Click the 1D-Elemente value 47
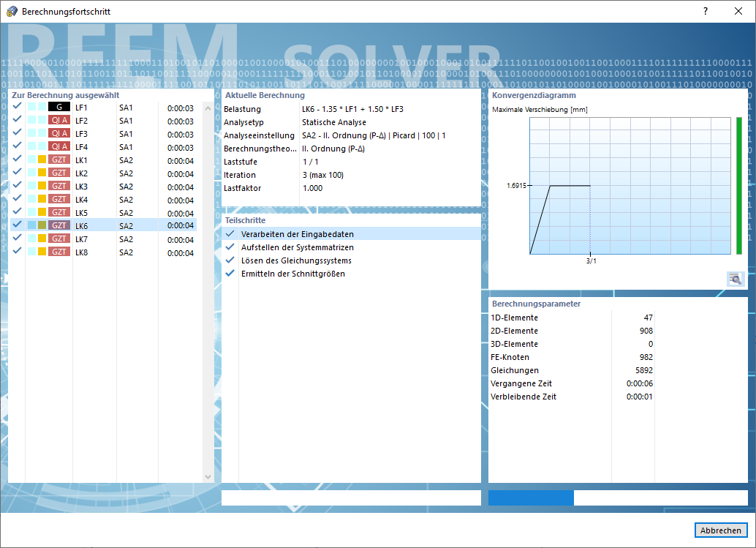Screen dimensions: 756x548 [x=648, y=318]
